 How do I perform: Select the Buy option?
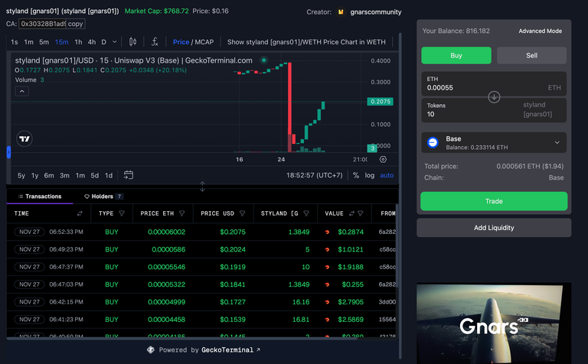[456, 55]
